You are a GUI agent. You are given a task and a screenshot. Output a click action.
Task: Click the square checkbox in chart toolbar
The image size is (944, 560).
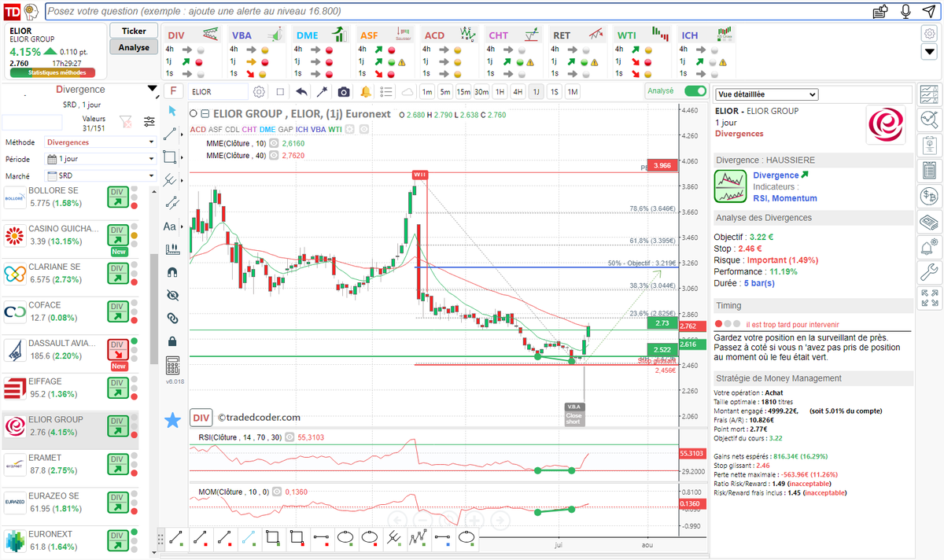click(280, 91)
